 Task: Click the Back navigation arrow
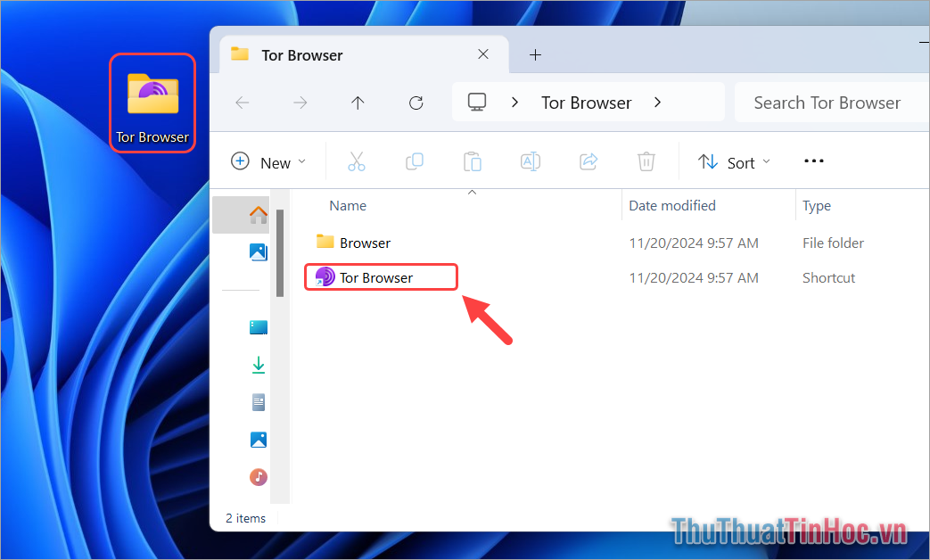pyautogui.click(x=242, y=103)
